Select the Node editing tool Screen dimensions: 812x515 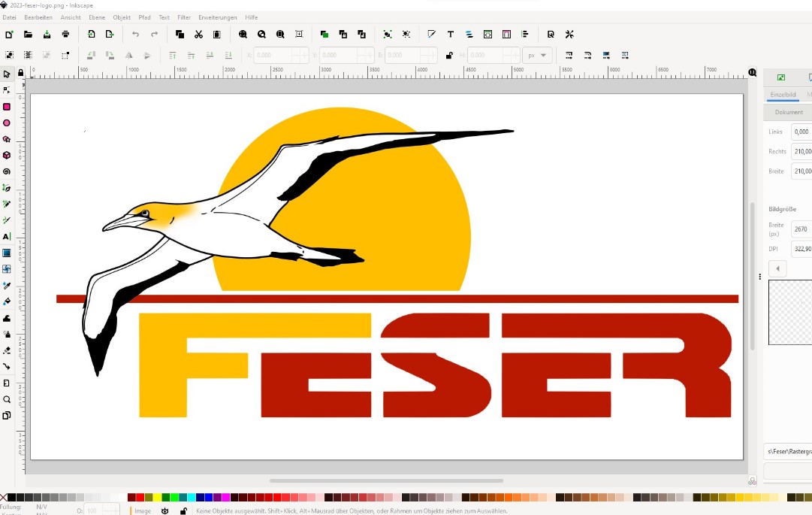(7, 90)
